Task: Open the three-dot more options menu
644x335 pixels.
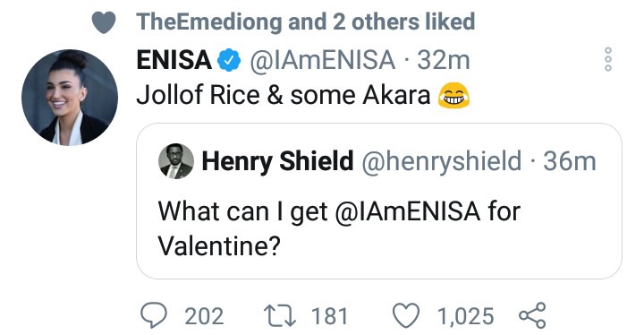Action: pos(608,59)
